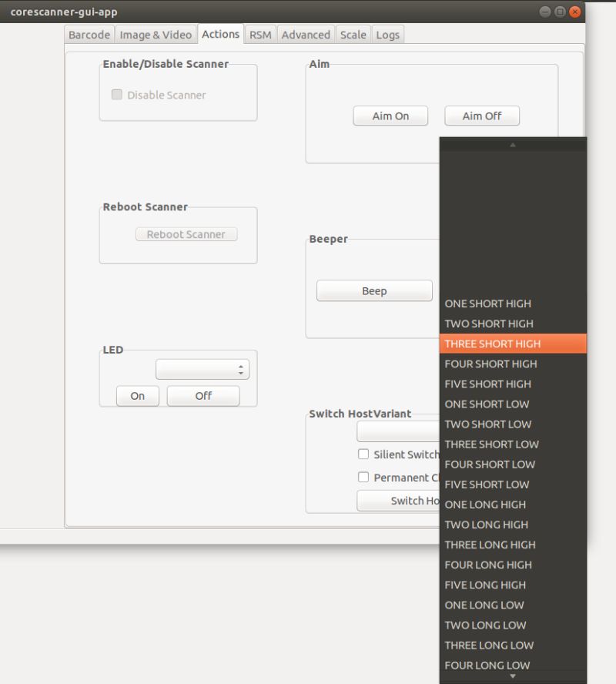Go to the Scale tab
The height and width of the screenshot is (684, 616).
[x=353, y=34]
